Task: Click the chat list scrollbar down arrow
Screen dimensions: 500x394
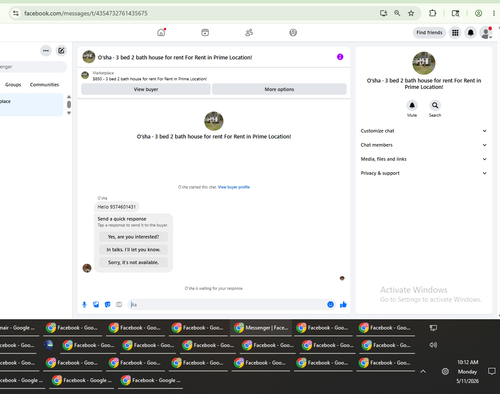Action: click(69, 113)
